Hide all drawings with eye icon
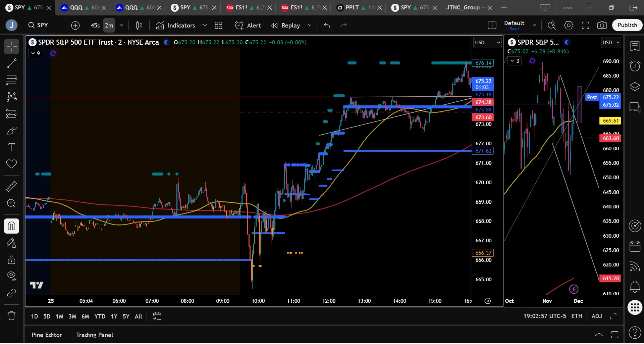Image resolution: width=644 pixels, height=344 pixels. click(x=11, y=276)
